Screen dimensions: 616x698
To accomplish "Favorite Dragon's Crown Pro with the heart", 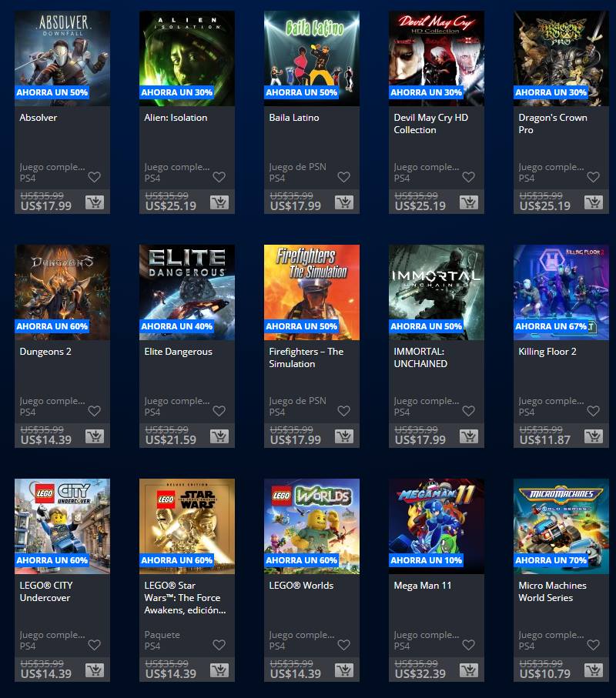I will (593, 177).
